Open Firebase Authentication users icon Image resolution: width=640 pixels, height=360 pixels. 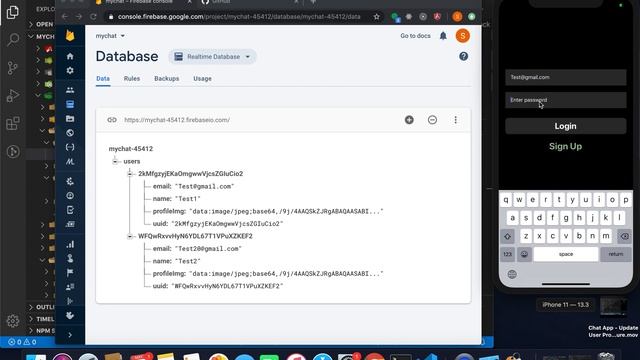[70, 90]
